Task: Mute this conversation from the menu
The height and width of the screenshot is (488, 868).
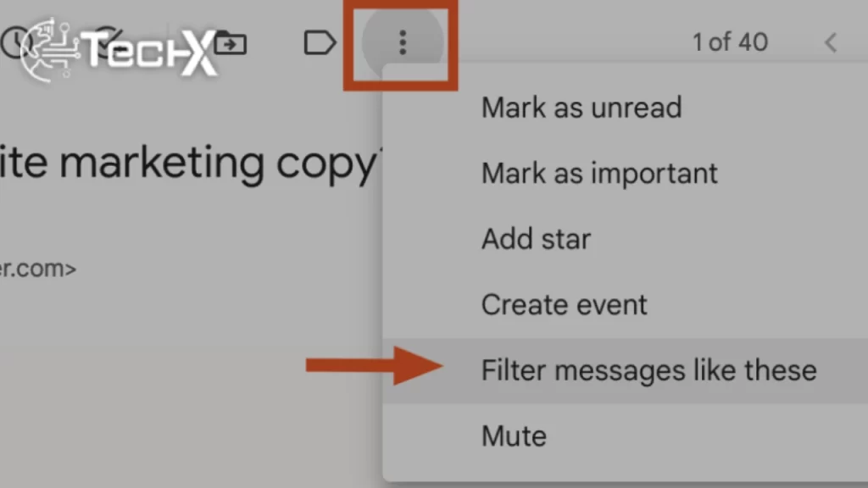Action: [515, 435]
